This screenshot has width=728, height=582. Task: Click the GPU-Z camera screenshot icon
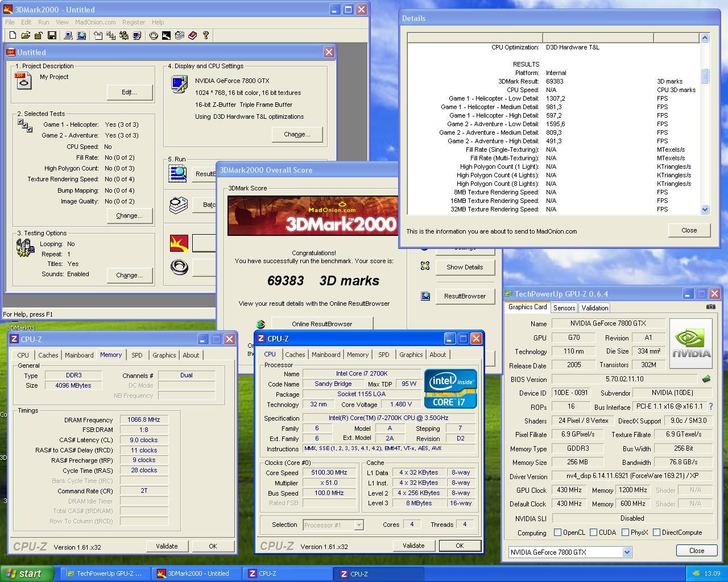[711, 307]
